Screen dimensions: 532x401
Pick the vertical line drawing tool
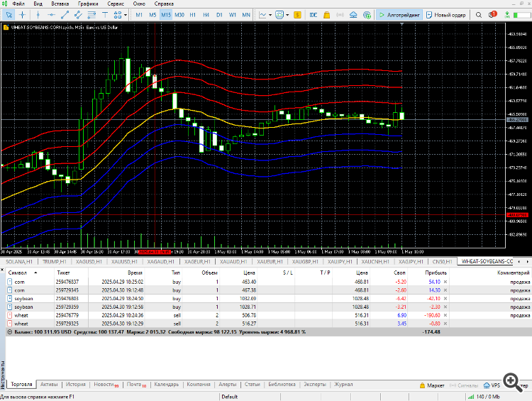(x=38, y=15)
